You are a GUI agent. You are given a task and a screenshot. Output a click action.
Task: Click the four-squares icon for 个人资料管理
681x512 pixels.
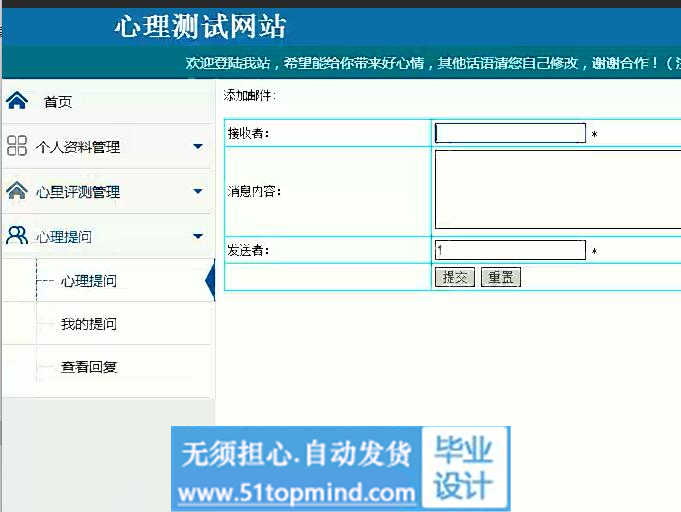(x=17, y=146)
